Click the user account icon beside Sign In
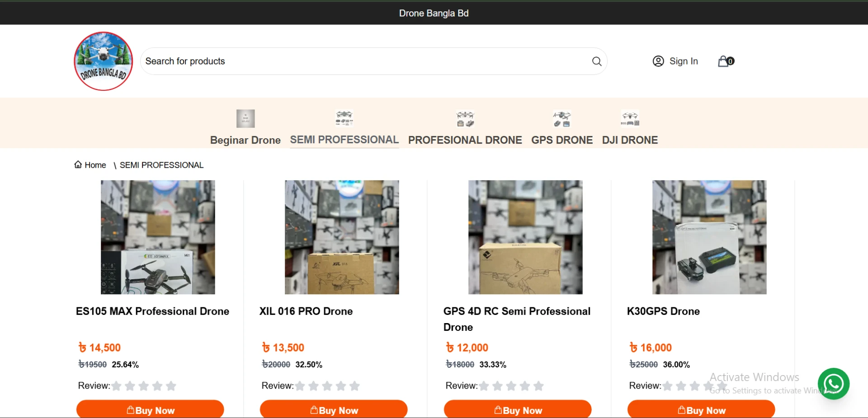Screen dimensions: 868x418 click(x=658, y=61)
